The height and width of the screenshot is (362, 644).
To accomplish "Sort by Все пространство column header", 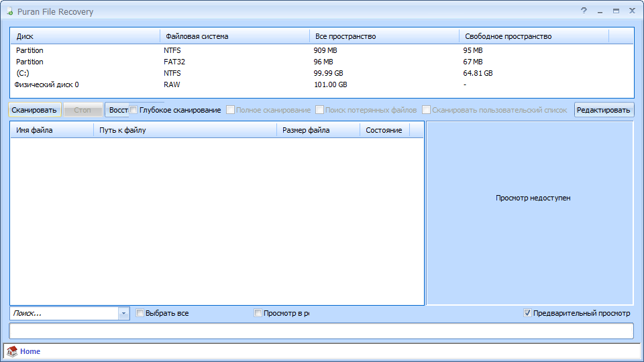I will tap(384, 36).
